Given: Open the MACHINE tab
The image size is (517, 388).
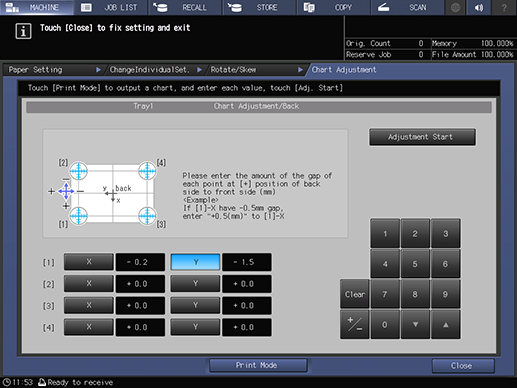Looking at the screenshot, I should [37, 7].
